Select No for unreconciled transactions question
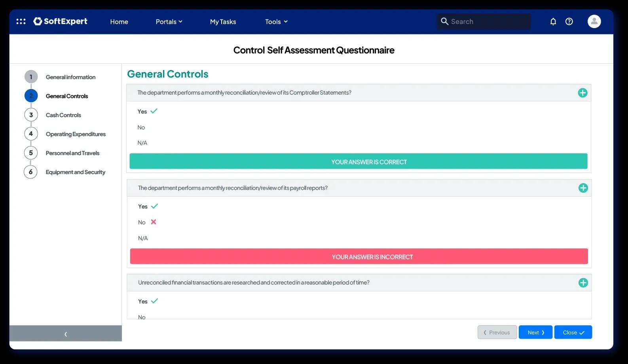This screenshot has height=364, width=628. 142,317
